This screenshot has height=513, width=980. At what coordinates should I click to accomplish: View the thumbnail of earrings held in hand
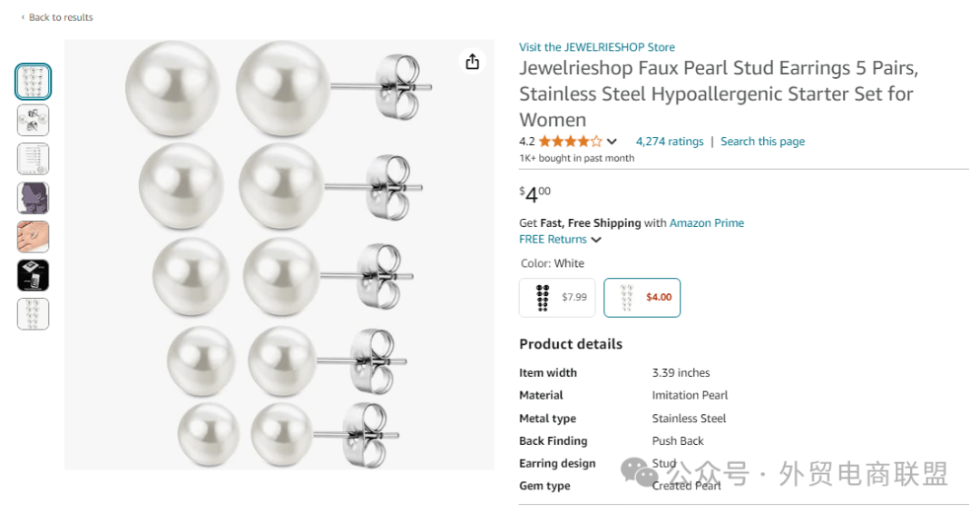[x=34, y=236]
